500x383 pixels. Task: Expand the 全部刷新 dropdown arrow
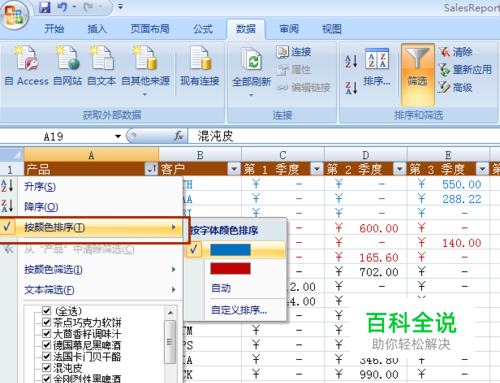coord(251,95)
